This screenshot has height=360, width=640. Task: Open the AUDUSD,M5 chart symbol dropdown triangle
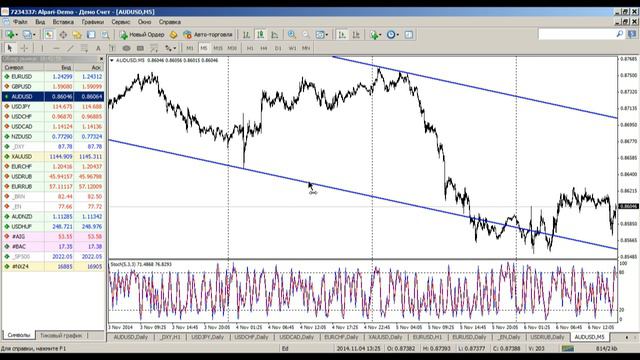tap(112, 60)
